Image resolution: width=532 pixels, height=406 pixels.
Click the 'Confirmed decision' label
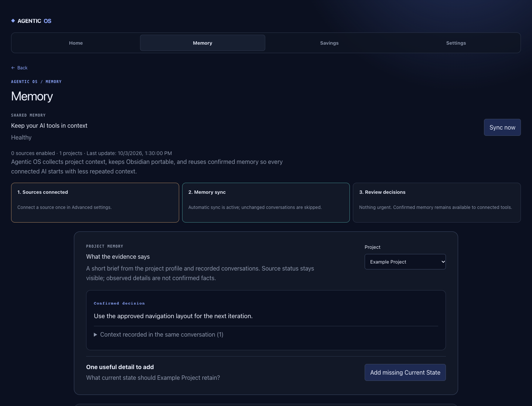[119, 303]
